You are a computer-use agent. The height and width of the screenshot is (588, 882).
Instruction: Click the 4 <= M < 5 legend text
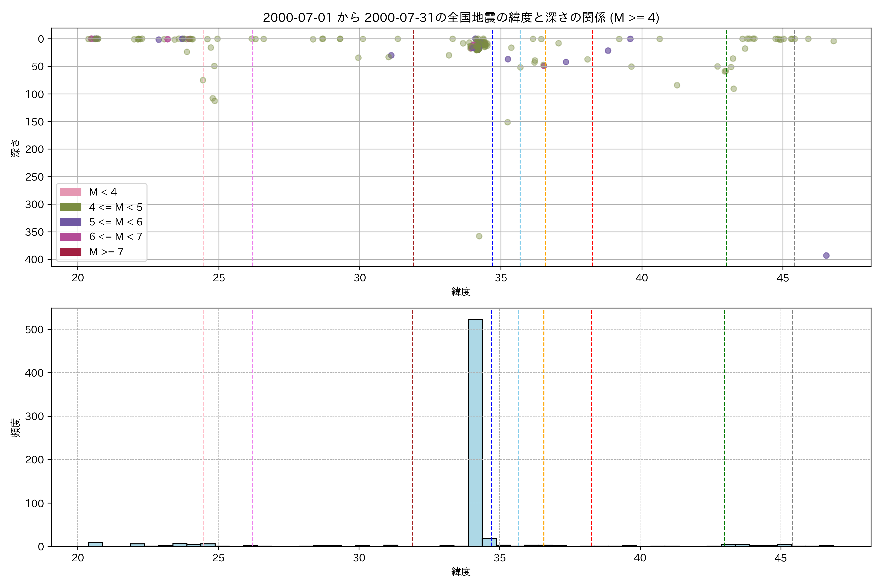point(115,207)
